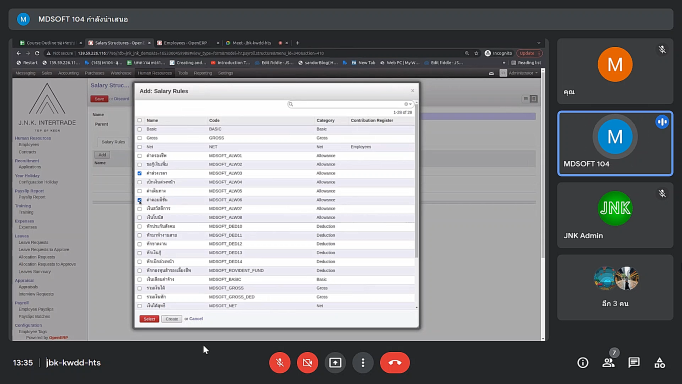Click the Cancel link in the dialog
Screen dimensions: 682x384
(x=196, y=319)
